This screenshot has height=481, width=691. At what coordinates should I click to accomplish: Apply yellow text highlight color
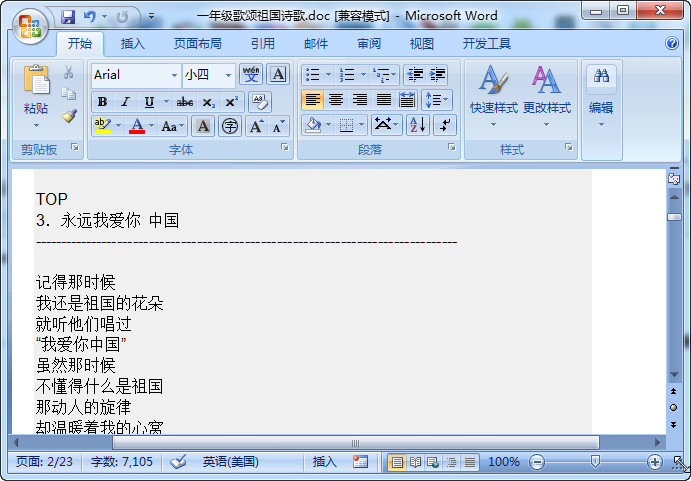pos(103,126)
